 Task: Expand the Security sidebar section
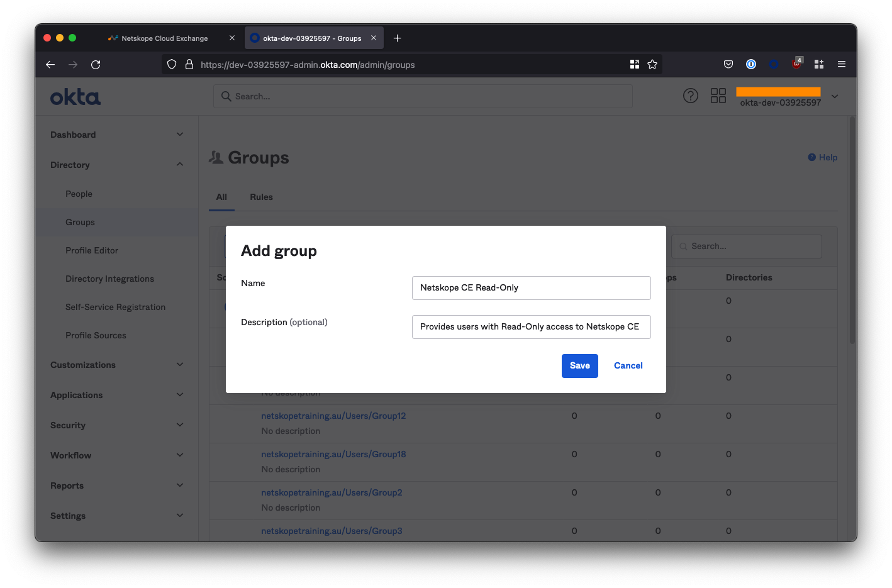pyautogui.click(x=117, y=425)
